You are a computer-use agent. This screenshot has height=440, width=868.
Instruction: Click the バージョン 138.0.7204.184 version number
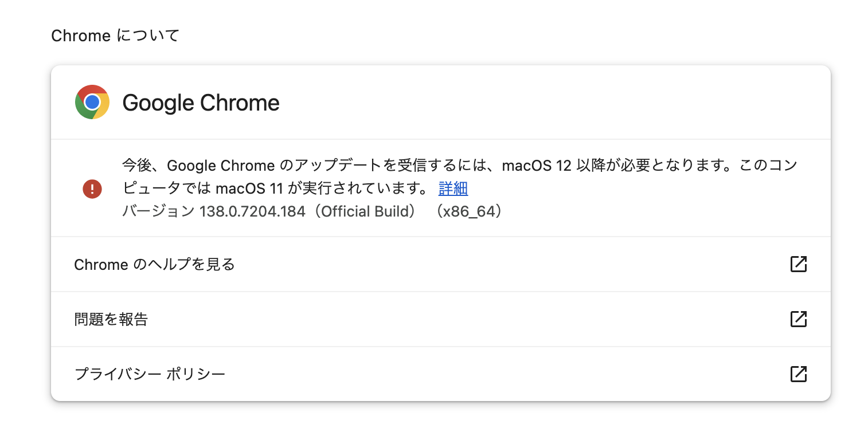point(252,211)
